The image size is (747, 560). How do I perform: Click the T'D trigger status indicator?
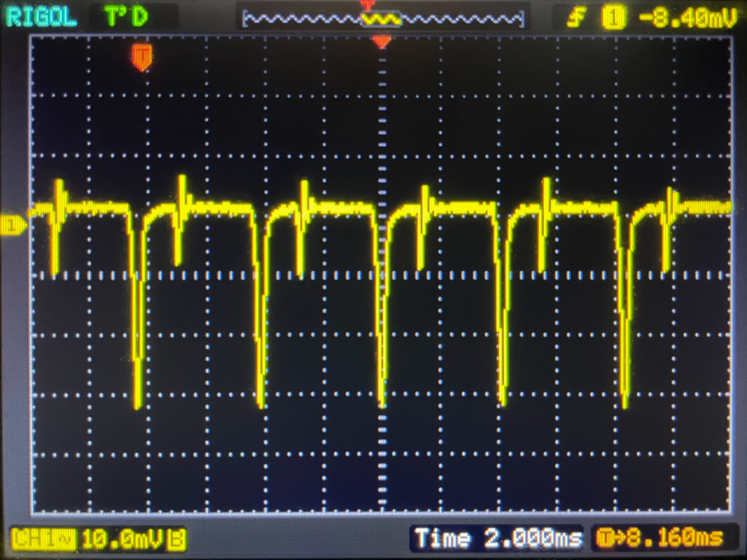click(x=127, y=17)
